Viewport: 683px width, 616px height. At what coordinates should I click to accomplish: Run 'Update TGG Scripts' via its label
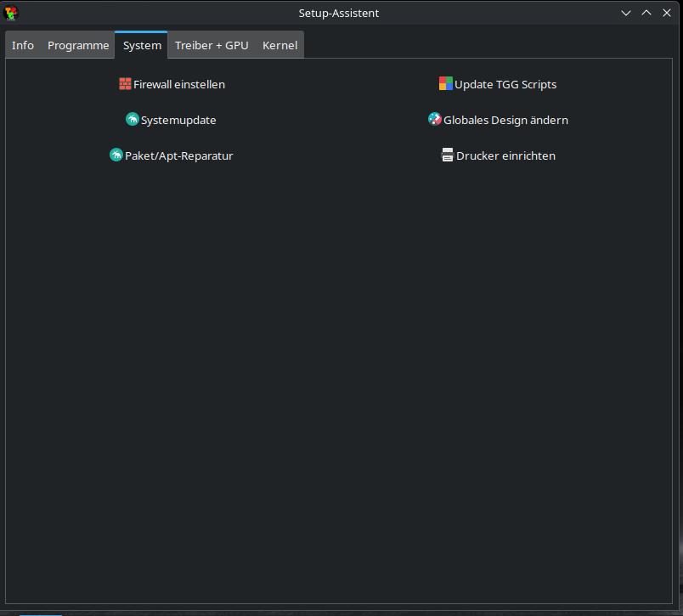[505, 85]
